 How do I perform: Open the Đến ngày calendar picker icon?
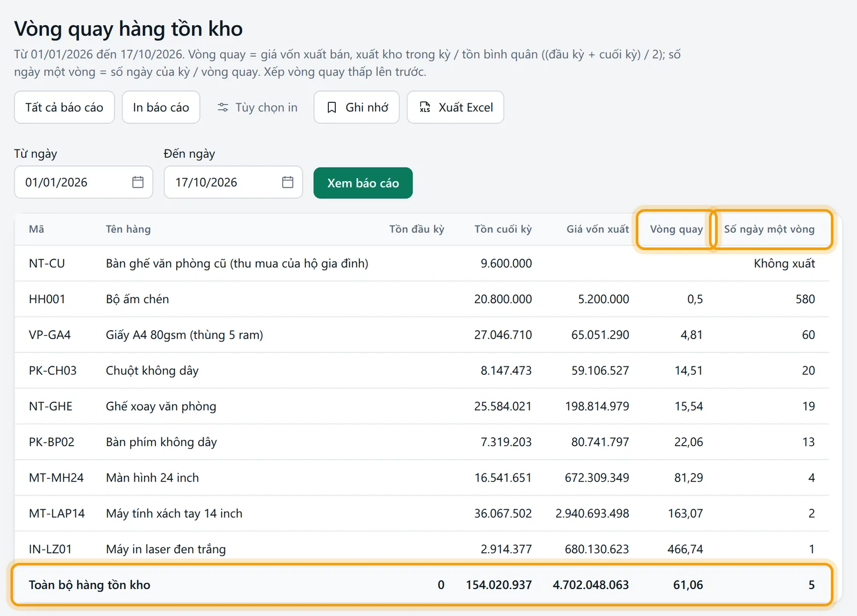pos(288,182)
